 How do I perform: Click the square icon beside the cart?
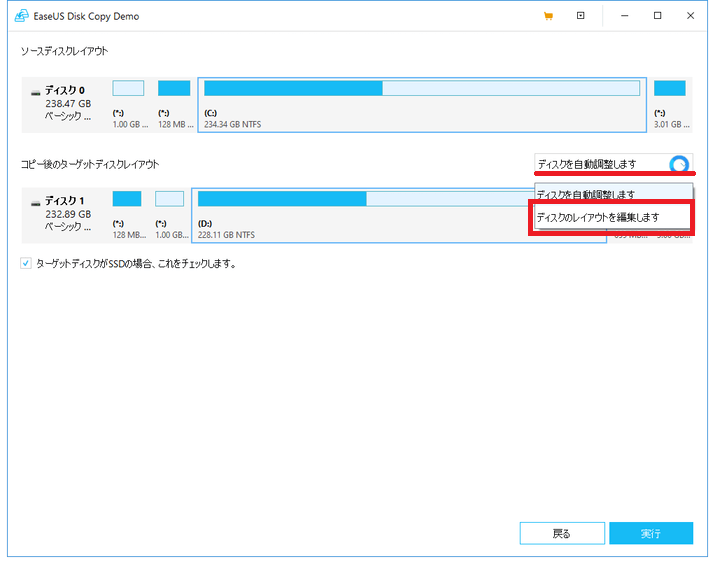tap(581, 16)
